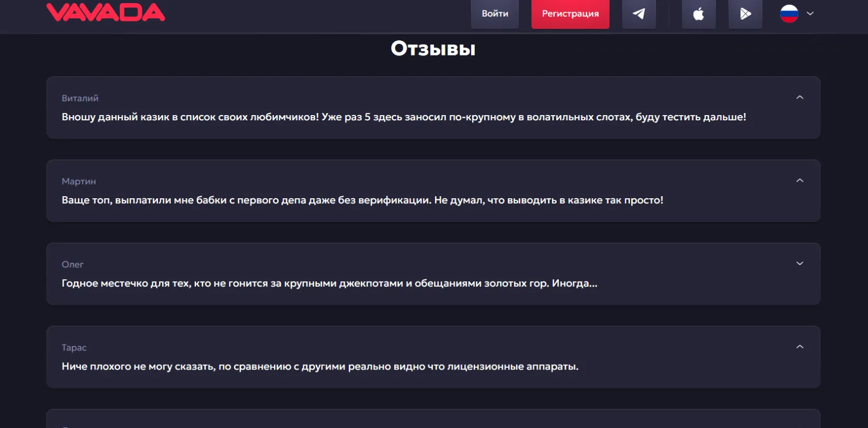Expand Олег's truncated review chevron
Viewport: 868px width, 428px height.
click(x=800, y=264)
